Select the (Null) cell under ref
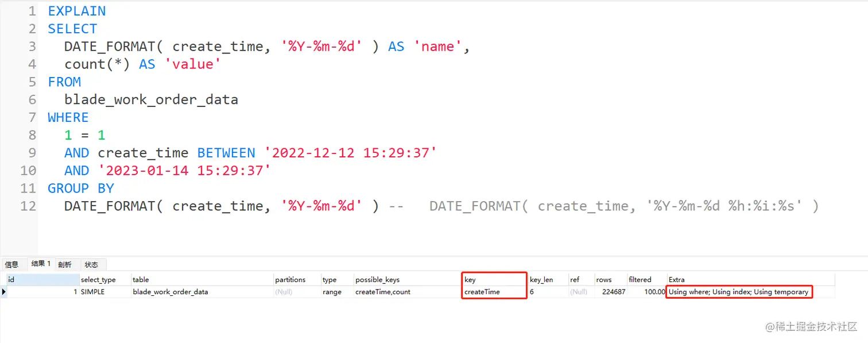The image size is (868, 343). point(581,292)
